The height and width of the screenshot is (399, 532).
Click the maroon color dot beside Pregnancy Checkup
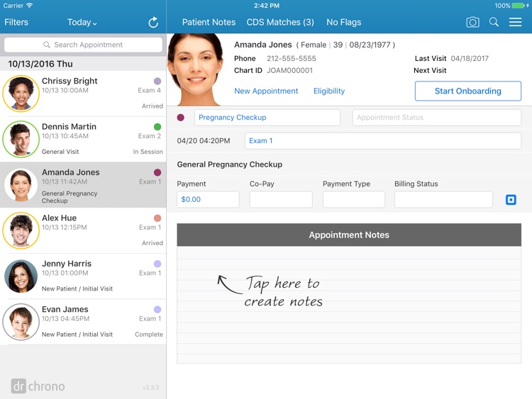[x=181, y=118]
